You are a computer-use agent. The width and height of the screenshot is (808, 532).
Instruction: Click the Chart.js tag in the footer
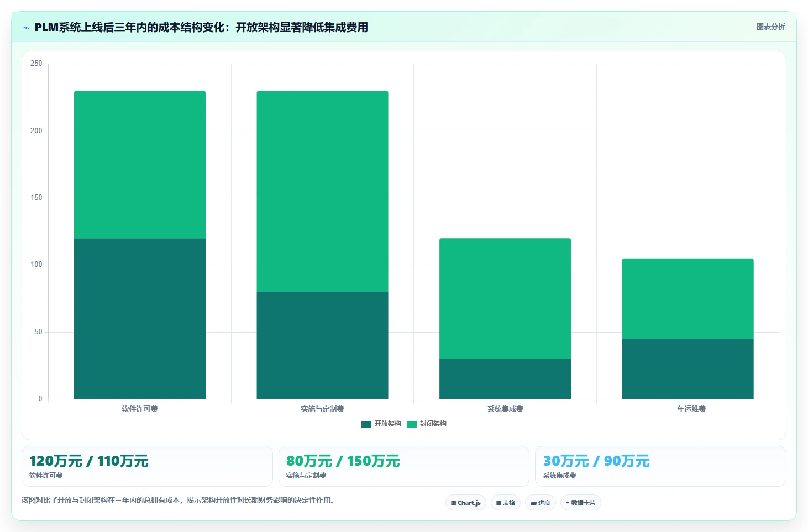click(466, 503)
